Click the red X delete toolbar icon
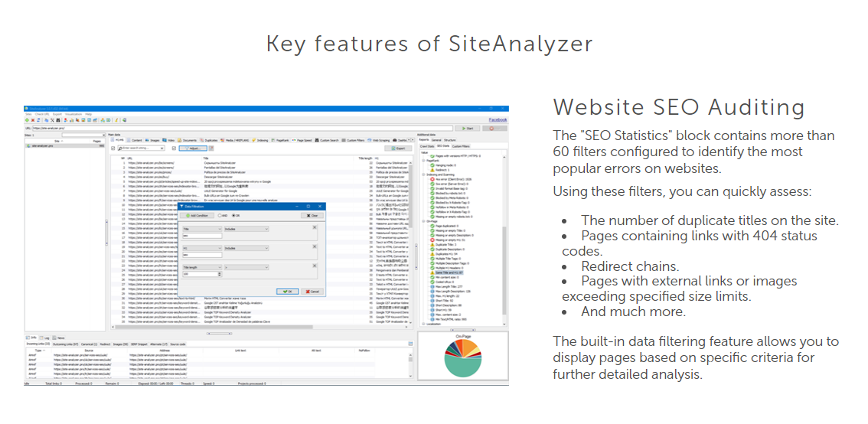868x424 pixels. [x=33, y=120]
